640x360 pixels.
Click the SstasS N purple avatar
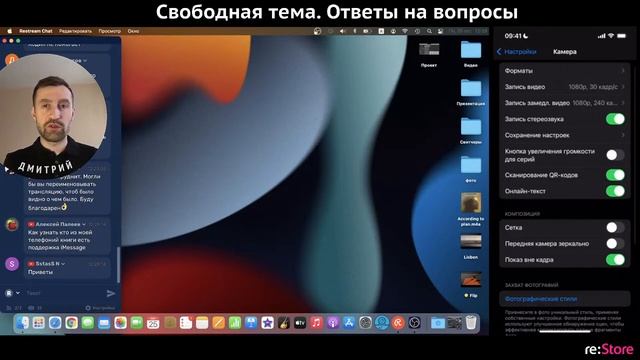12,264
